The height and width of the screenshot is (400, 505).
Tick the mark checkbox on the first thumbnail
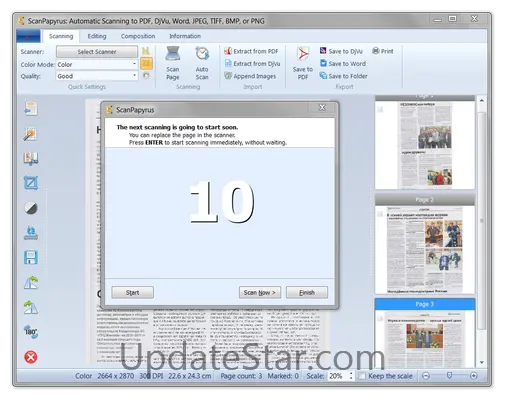pos(380,109)
